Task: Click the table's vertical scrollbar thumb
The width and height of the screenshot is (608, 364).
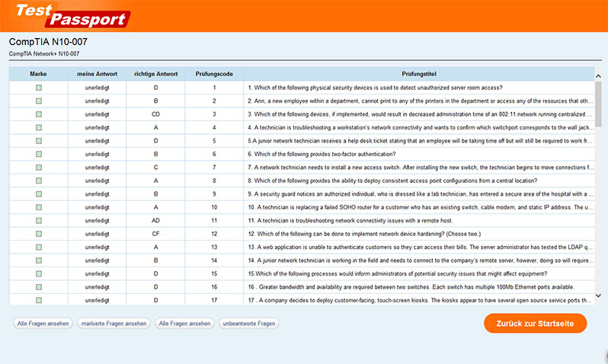Action: pos(598,104)
